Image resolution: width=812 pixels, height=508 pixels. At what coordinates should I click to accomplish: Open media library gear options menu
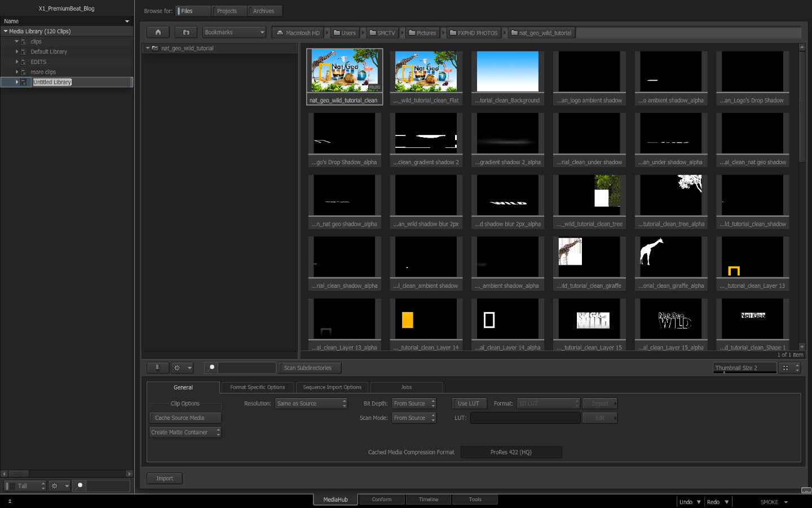point(59,486)
